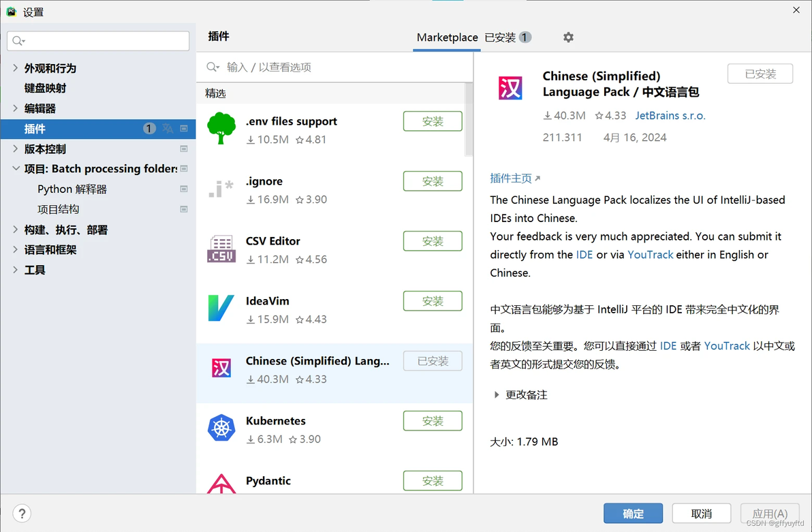Select Kubernetes plugin name in list

pos(275,420)
